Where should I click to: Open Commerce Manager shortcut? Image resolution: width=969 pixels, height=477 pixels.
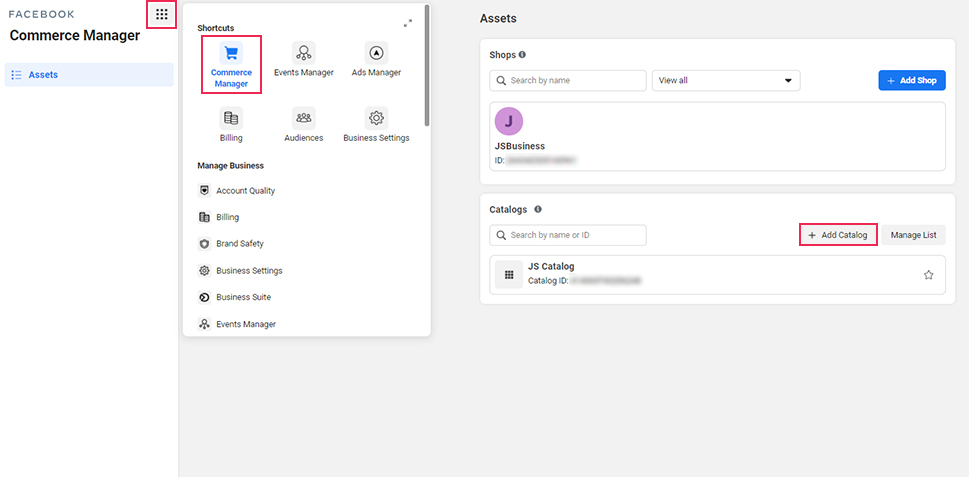coord(231,65)
